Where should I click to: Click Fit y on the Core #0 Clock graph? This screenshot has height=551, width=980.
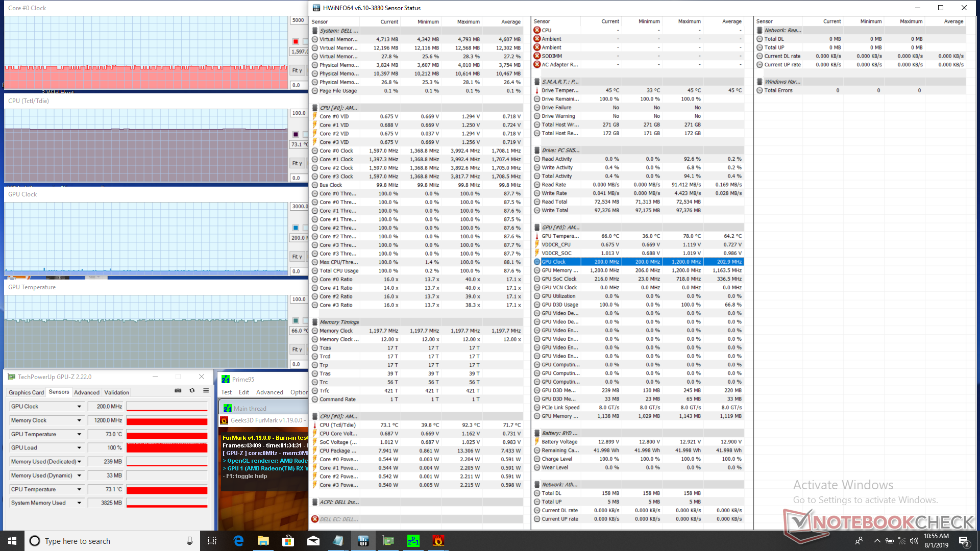pyautogui.click(x=297, y=70)
